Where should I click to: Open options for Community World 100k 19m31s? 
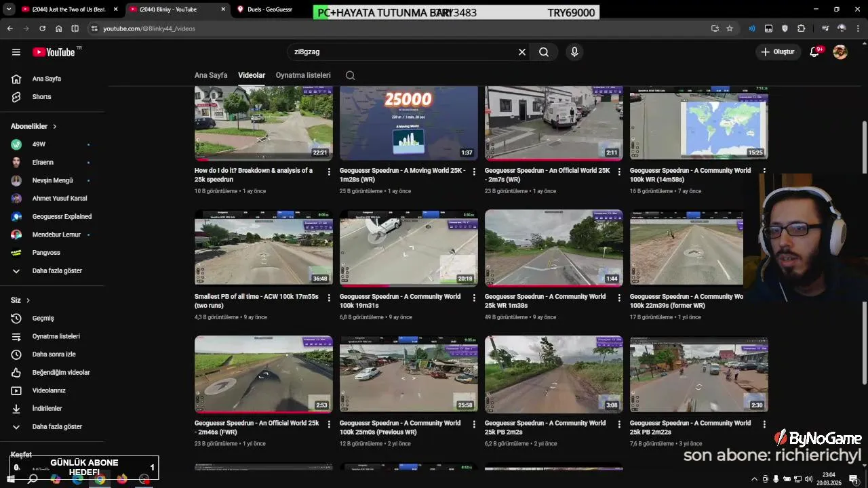474,298
